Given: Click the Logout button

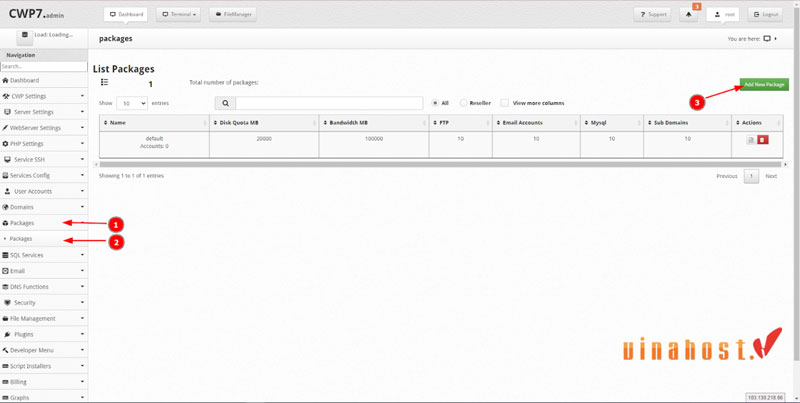Looking at the screenshot, I should 765,15.
